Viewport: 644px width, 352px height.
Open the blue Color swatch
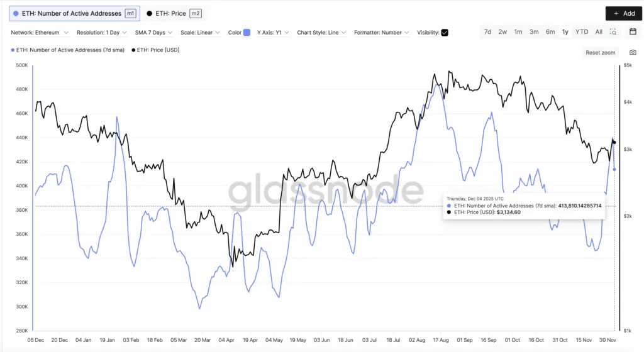[247, 33]
